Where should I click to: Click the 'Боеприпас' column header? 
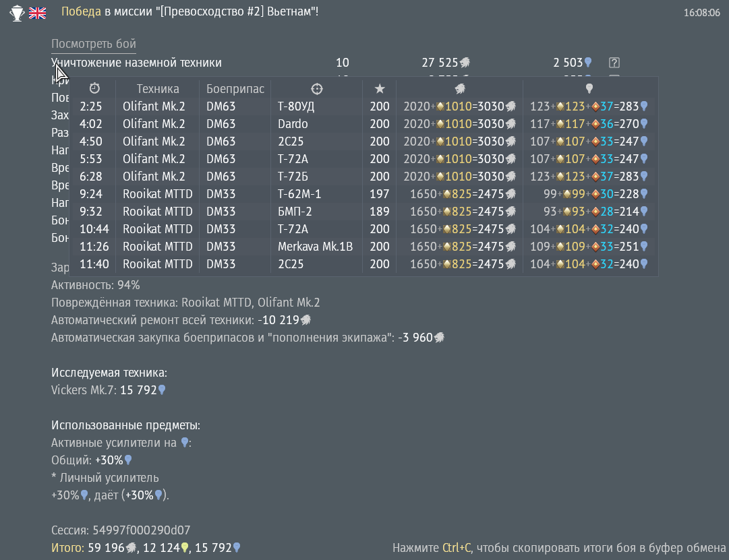pyautogui.click(x=235, y=89)
